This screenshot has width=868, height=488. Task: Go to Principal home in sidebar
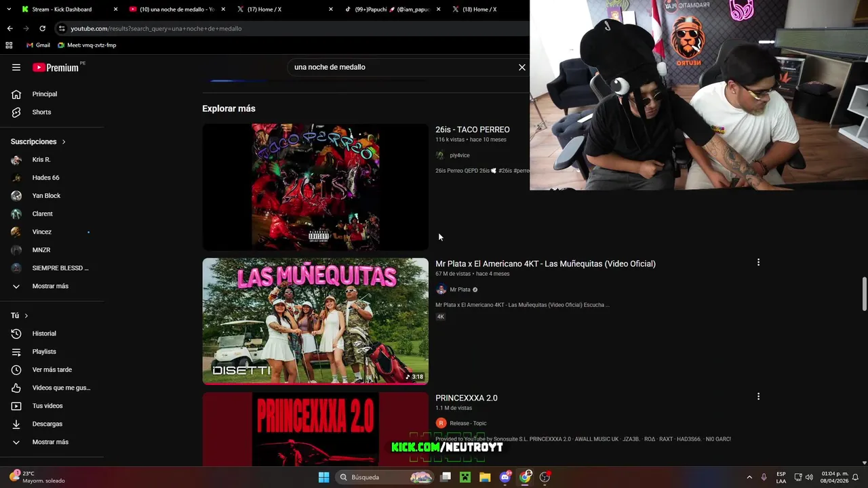[x=45, y=94]
